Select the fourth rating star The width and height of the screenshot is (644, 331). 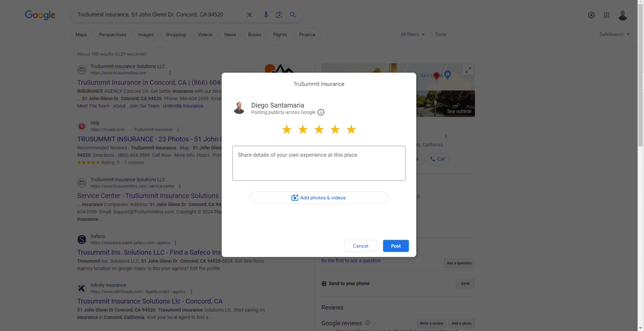tap(335, 129)
